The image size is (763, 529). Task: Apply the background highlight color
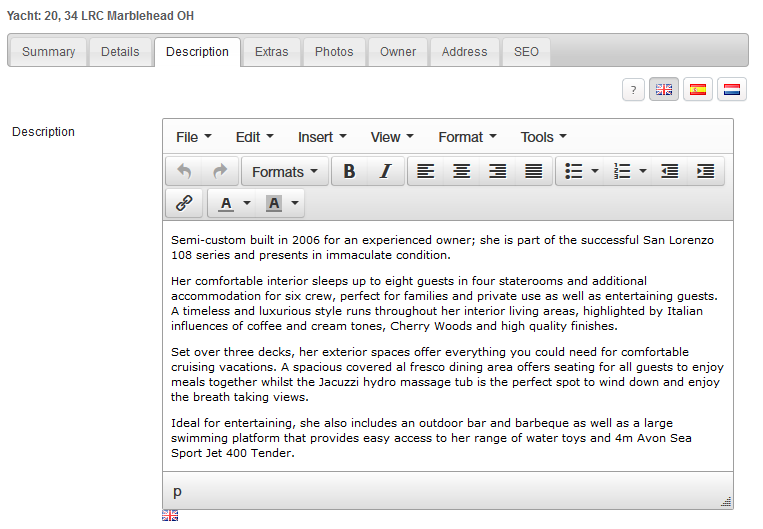pos(274,203)
